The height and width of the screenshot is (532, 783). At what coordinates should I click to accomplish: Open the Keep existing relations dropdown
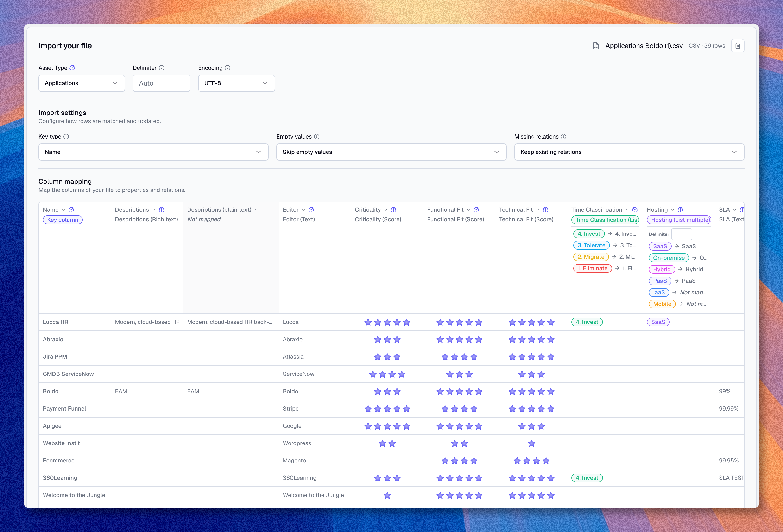[629, 152]
